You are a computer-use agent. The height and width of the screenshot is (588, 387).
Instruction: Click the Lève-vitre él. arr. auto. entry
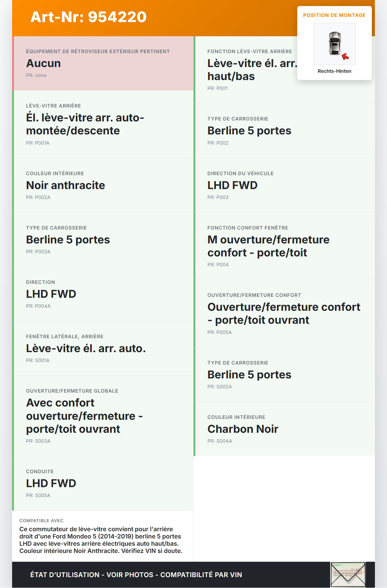click(x=86, y=349)
